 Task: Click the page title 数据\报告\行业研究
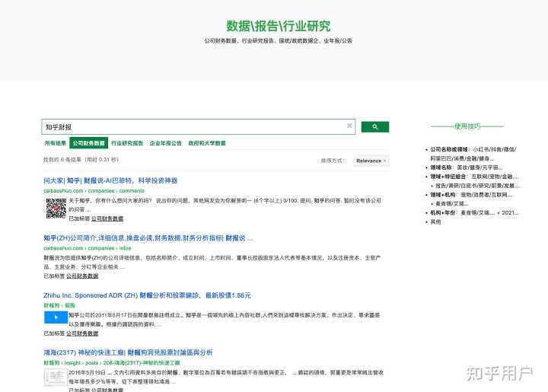pos(279,26)
